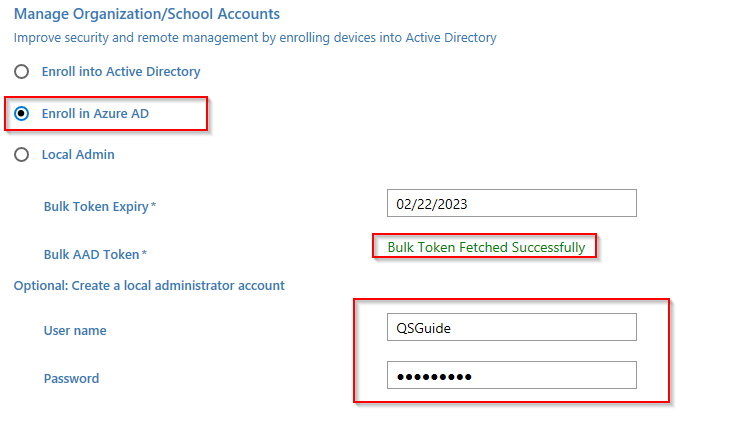Select the Local Admin radio button
Screen dimensions: 729x438
point(21,155)
